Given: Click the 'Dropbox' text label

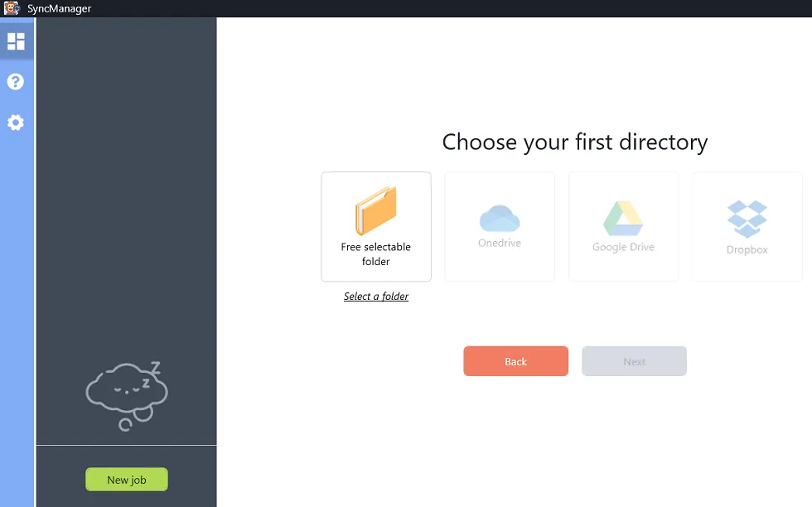Looking at the screenshot, I should pos(747,249).
